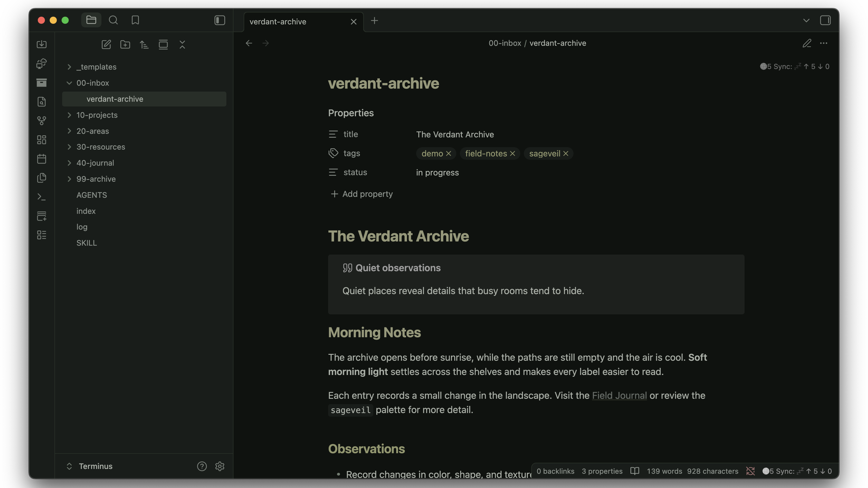The image size is (868, 488).
Task: Create a new folder
Action: click(125, 44)
